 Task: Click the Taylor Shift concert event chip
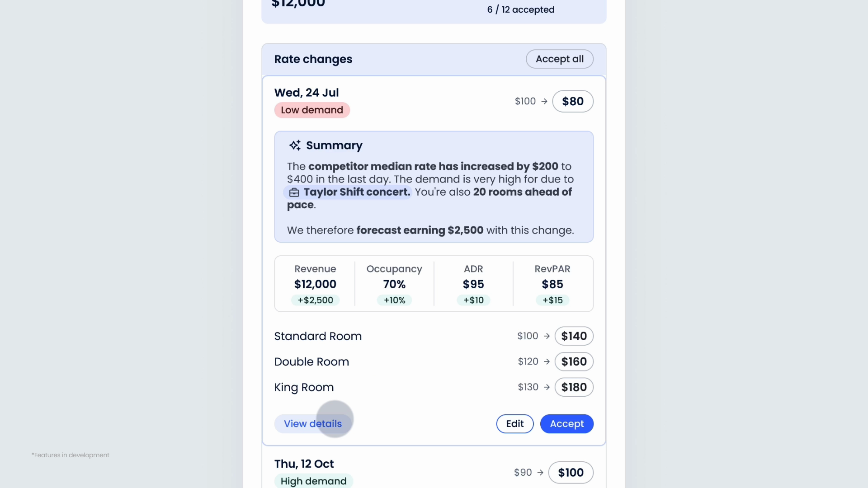pyautogui.click(x=347, y=192)
